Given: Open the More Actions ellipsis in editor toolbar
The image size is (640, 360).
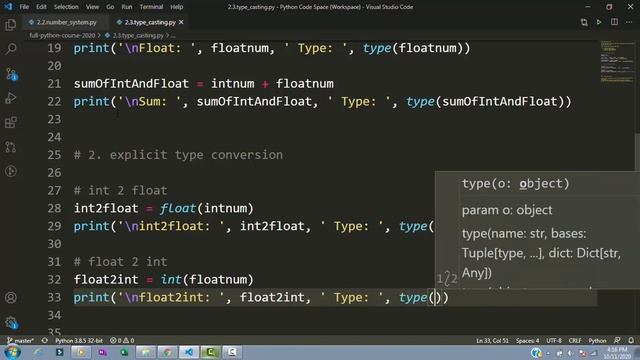Looking at the screenshot, I should click(629, 22).
